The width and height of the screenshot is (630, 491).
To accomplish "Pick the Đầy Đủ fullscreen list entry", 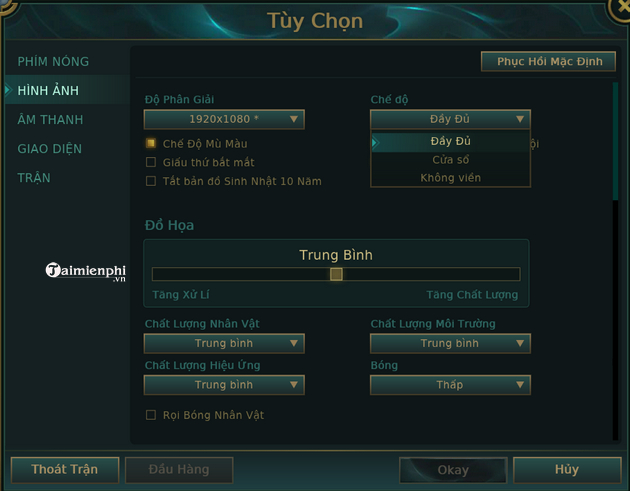I will [x=450, y=141].
